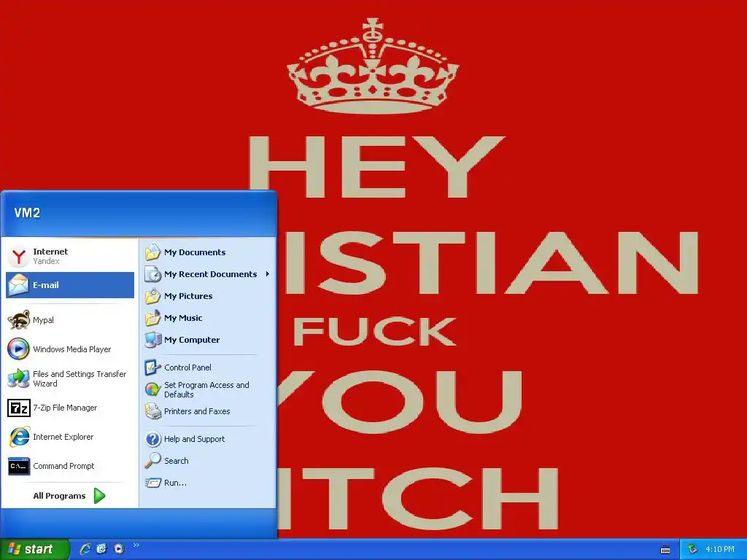Viewport: 747px width, 560px height.
Task: Launch Windows Media Player from Start menu
Action: [x=70, y=349]
